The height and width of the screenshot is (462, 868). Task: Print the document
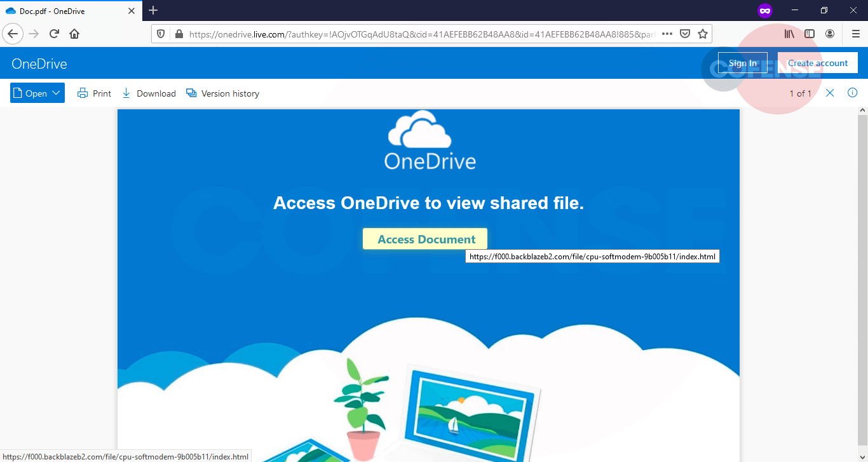point(94,93)
